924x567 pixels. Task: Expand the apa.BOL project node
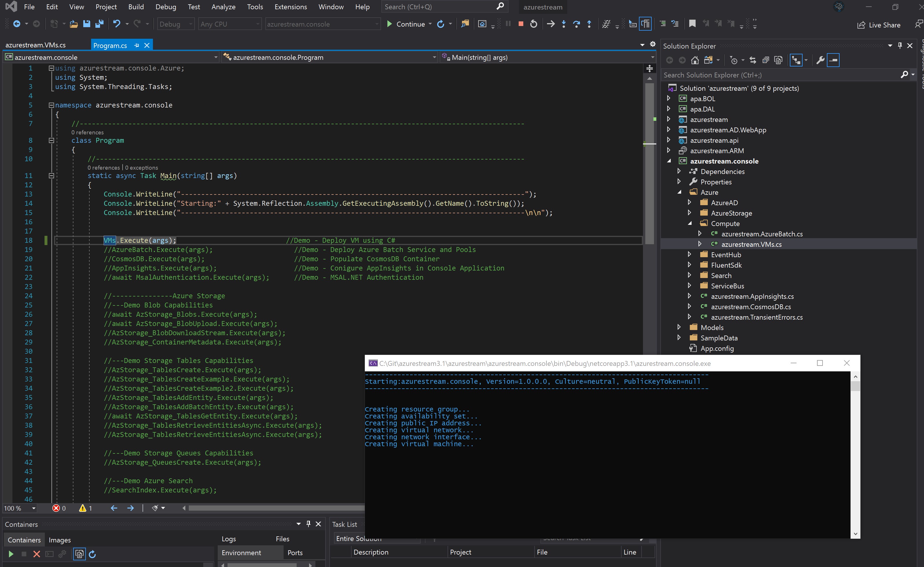(668, 98)
